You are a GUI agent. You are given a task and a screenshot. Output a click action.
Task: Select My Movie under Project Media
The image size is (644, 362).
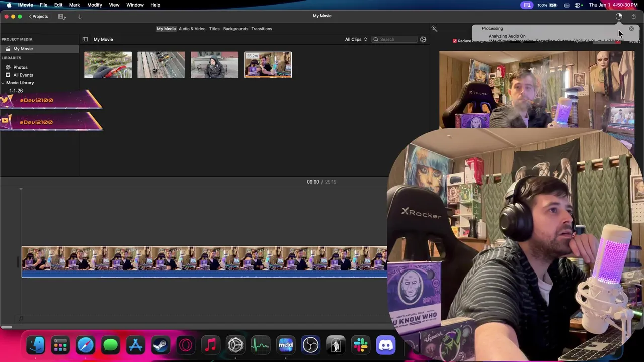click(39, 49)
